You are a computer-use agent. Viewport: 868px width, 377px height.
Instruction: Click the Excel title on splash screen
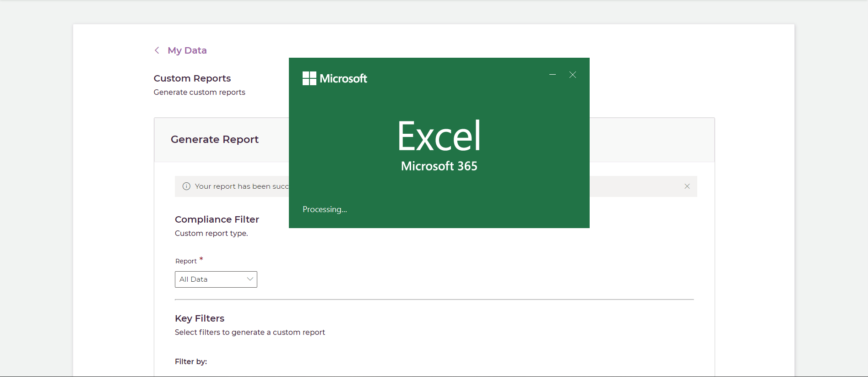[x=439, y=136]
